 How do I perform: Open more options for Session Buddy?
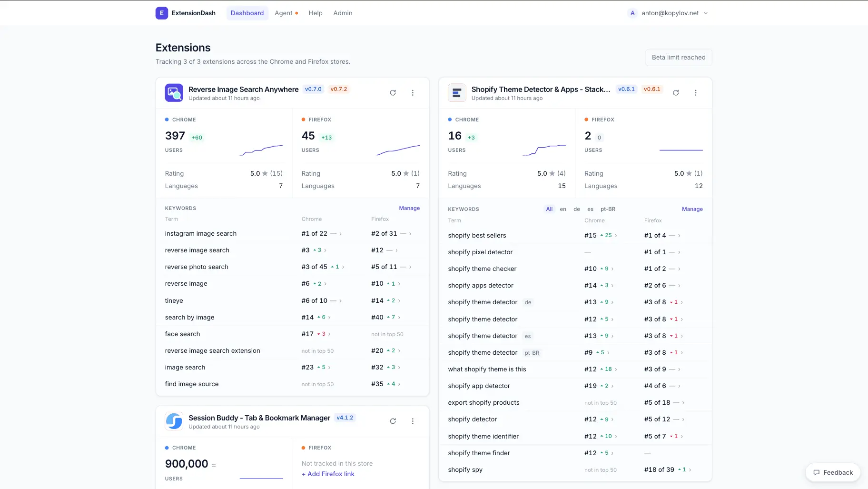[x=413, y=421]
